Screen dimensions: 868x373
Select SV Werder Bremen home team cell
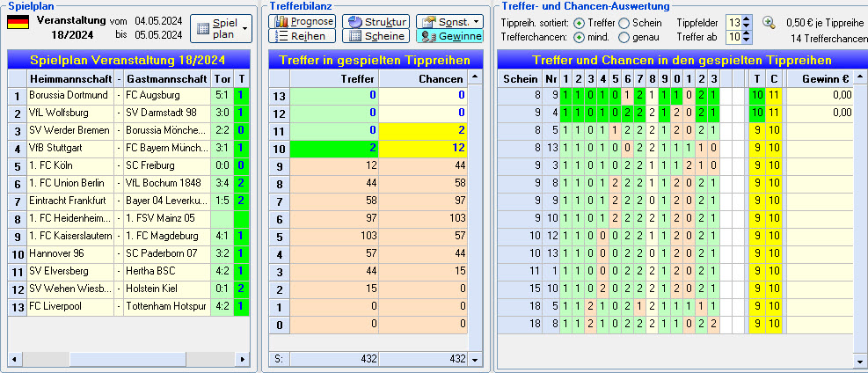click(70, 130)
